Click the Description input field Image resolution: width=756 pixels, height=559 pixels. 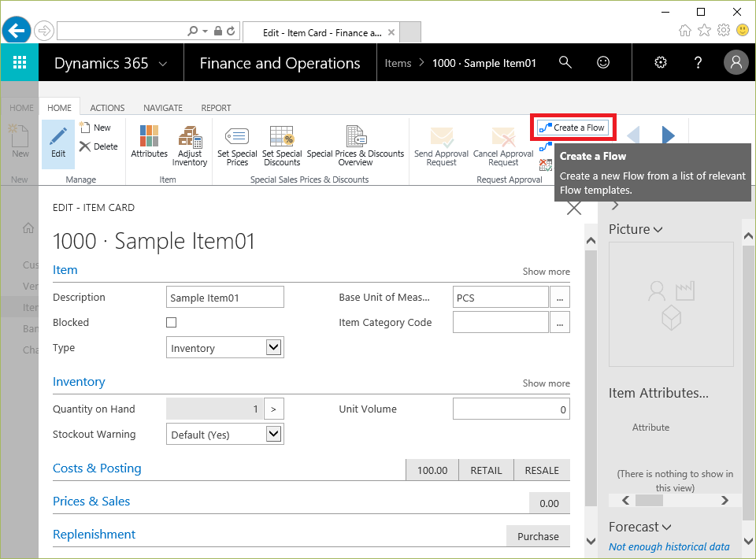tap(224, 298)
